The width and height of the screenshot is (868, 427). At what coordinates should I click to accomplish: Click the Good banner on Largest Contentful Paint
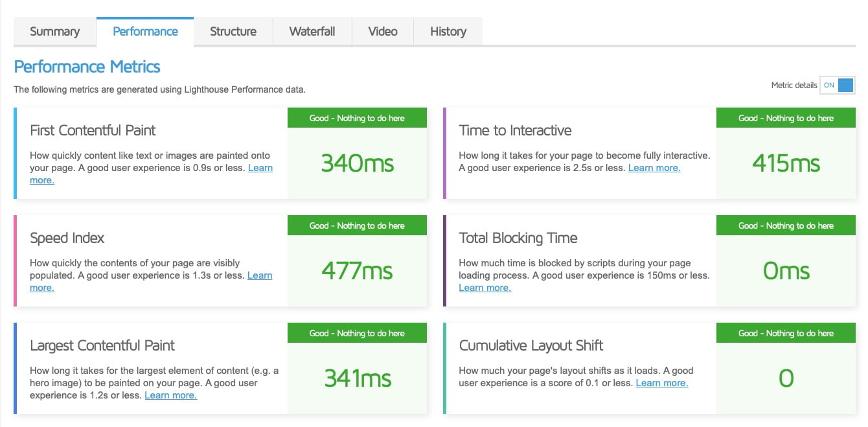(357, 332)
